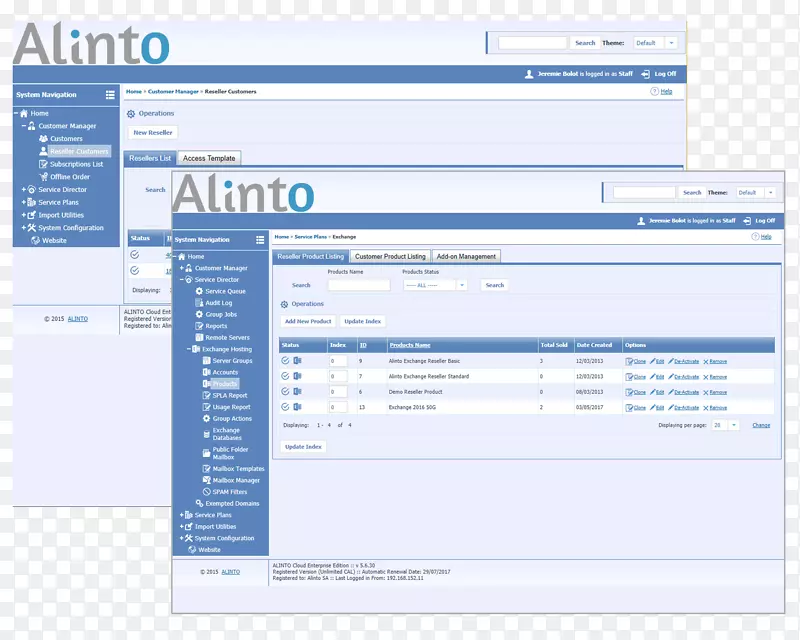Select the Reseller Product Listing tab
Viewport: 800px width, 640px height.
point(311,256)
